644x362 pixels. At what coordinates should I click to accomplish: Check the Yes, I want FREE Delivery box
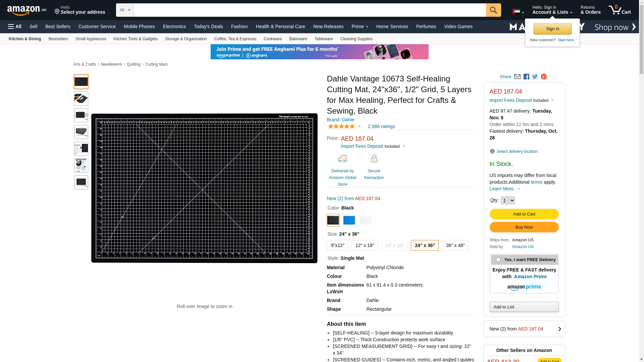(498, 260)
